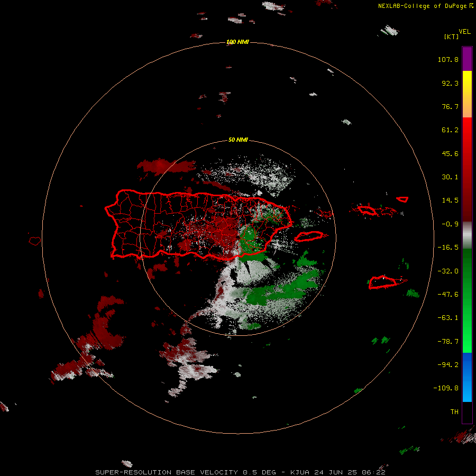
Task: Click the -16.5 velocity scale value
Action: 448,248
